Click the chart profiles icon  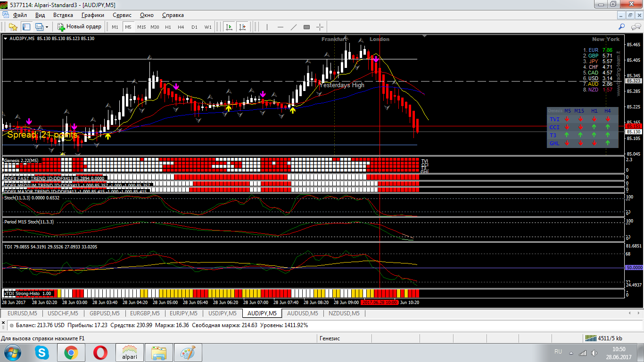tap(39, 27)
